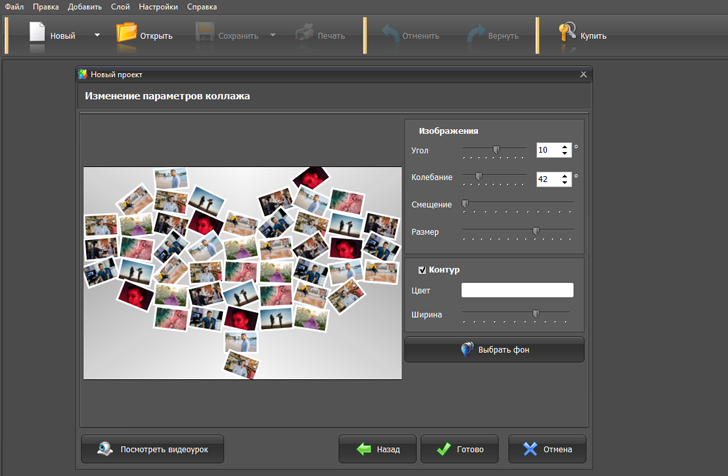This screenshot has height=476, width=728.
Task: Pick the white Цвет contour swatch
Action: point(517,291)
